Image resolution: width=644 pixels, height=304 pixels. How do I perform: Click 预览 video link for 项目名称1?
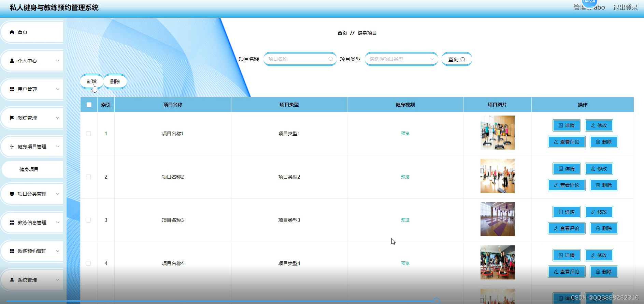click(405, 134)
